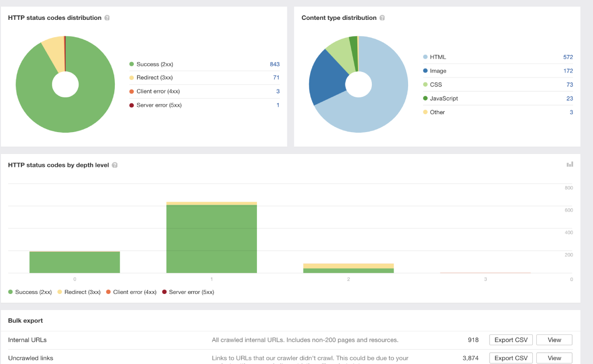Click the Uncrawled links row label
This screenshot has height=364, width=593.
click(31, 358)
